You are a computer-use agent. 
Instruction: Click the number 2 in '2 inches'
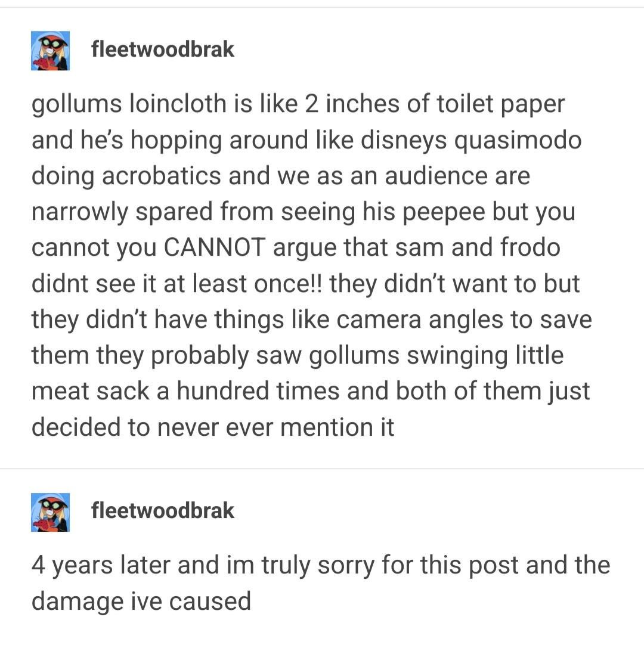[311, 104]
